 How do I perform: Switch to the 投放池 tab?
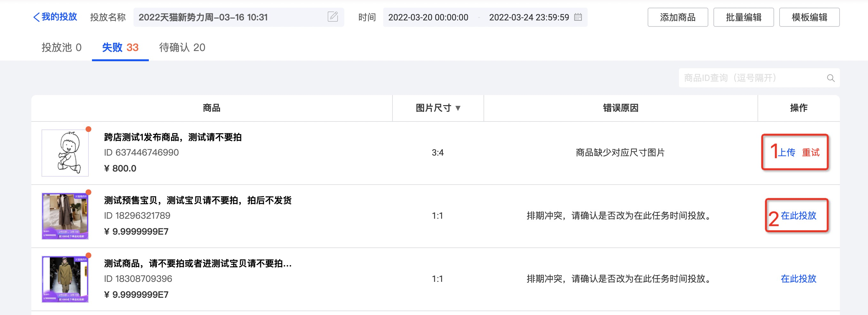pyautogui.click(x=61, y=48)
